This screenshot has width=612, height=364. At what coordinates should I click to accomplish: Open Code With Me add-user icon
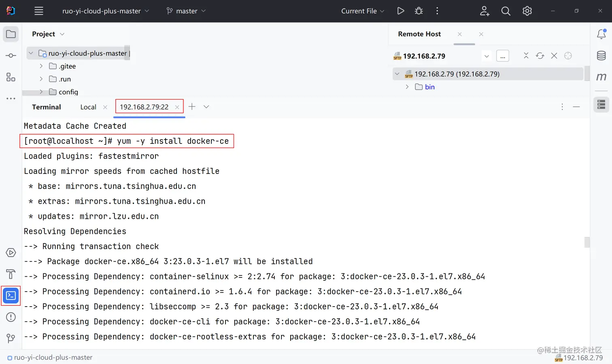point(484,11)
